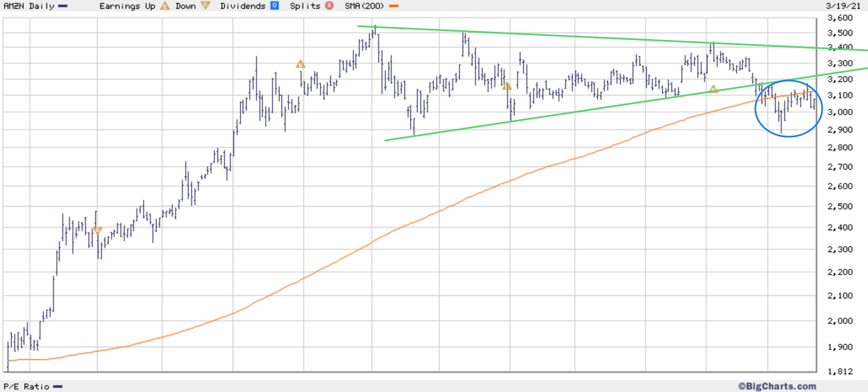
Task: Click the 2,000 price axis label
Action: (840, 321)
